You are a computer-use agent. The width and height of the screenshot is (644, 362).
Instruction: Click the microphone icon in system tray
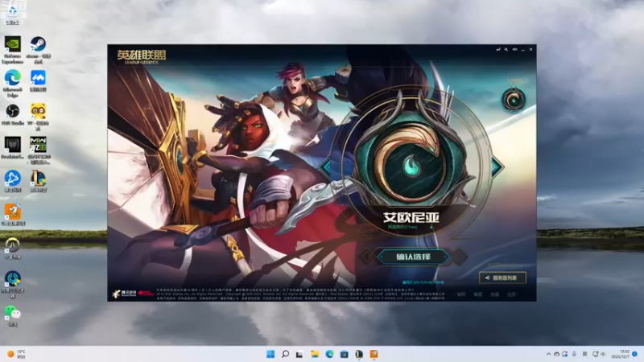pyautogui.click(x=574, y=354)
